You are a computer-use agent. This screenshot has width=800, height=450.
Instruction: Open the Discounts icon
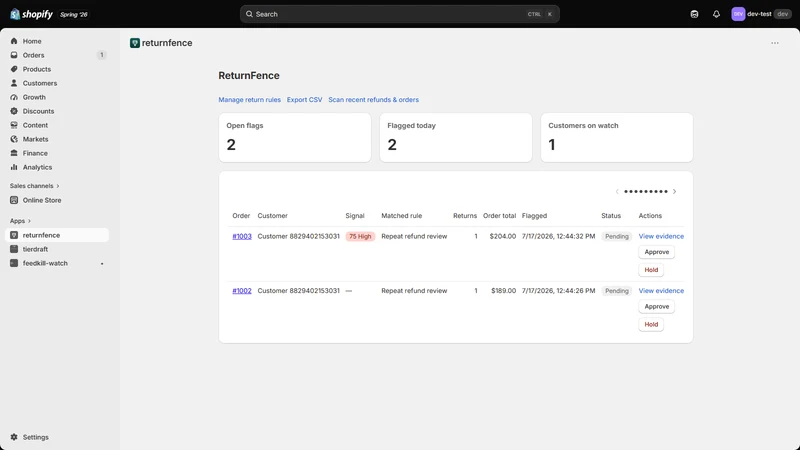pyautogui.click(x=14, y=111)
